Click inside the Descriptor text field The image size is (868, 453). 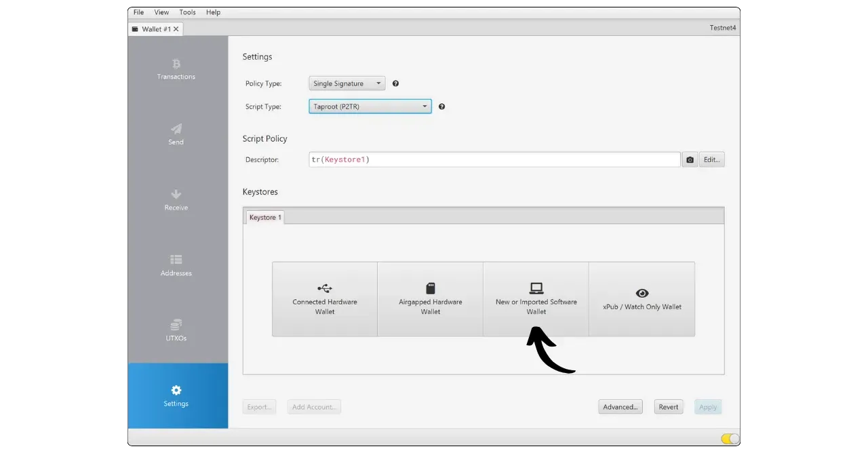tap(494, 160)
